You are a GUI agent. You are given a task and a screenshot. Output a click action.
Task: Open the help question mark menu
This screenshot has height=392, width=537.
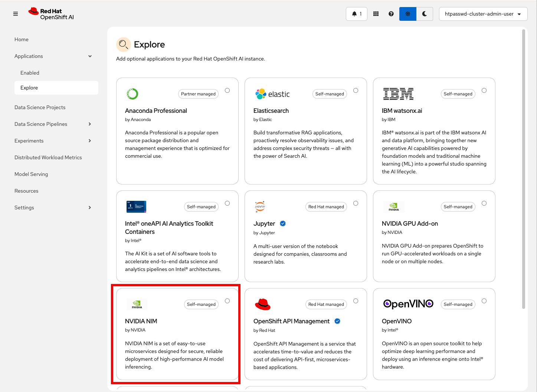391,14
